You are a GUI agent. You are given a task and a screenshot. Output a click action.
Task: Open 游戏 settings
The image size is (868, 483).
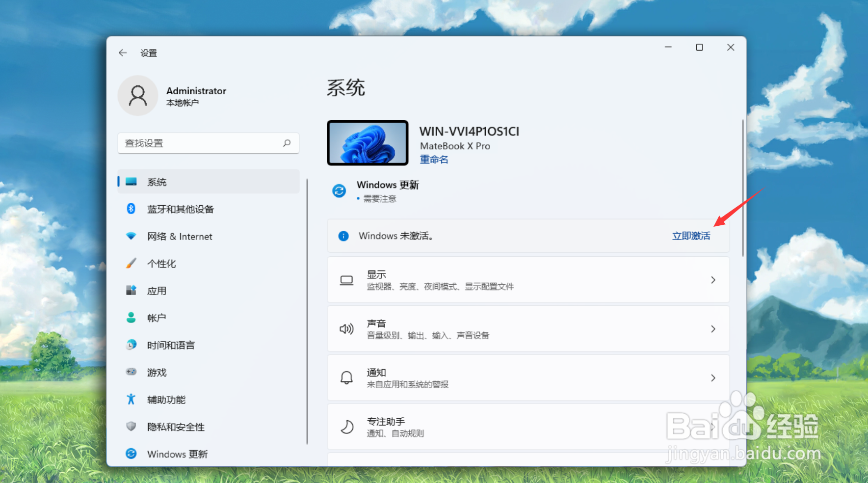click(x=209, y=372)
